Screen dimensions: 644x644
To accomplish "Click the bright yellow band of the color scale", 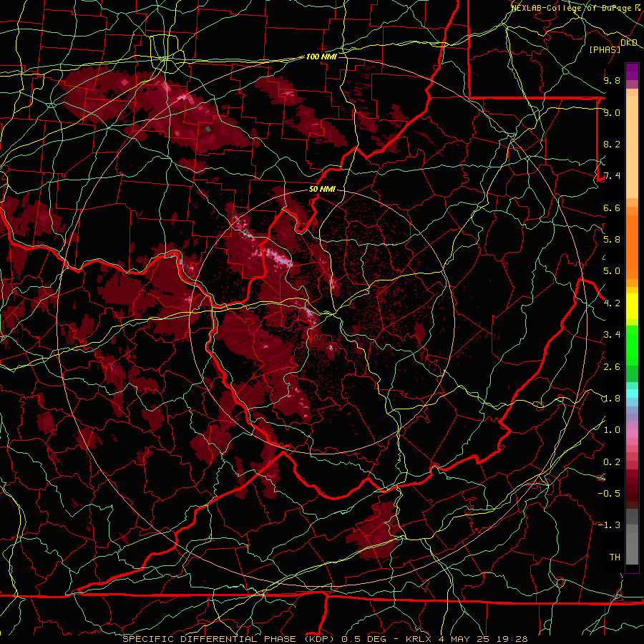I will click(x=632, y=306).
